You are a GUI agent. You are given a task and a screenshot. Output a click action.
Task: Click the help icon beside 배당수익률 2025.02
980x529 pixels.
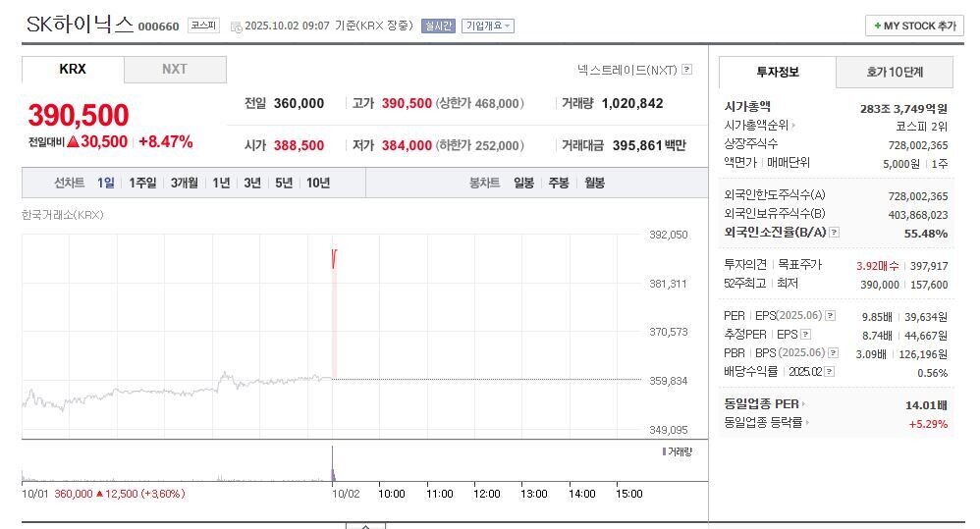click(x=830, y=372)
